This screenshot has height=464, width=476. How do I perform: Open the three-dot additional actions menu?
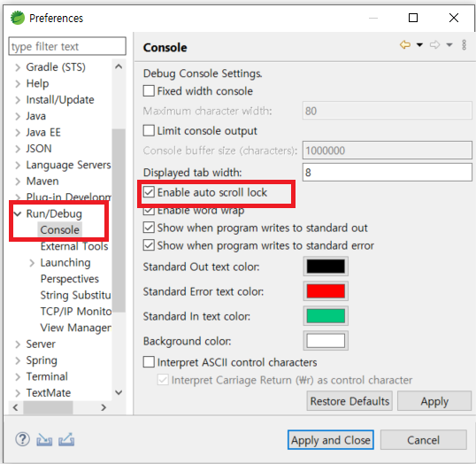[464, 45]
